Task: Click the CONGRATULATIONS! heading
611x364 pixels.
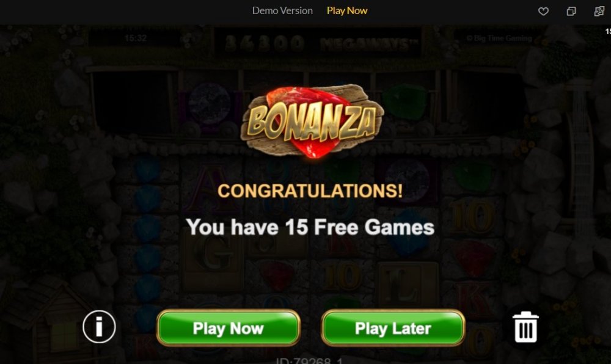Action: coord(310,191)
